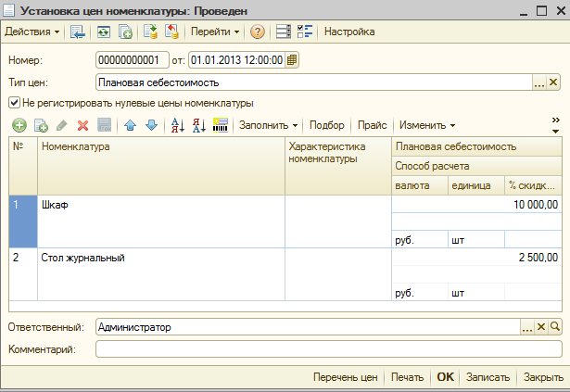Click the finish editing icon in table toolbar

[105, 125]
